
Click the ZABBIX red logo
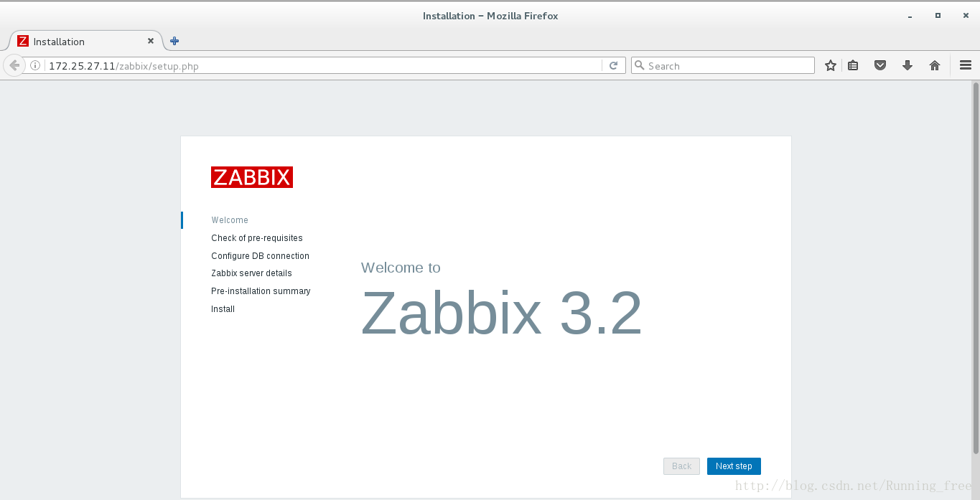point(252,177)
